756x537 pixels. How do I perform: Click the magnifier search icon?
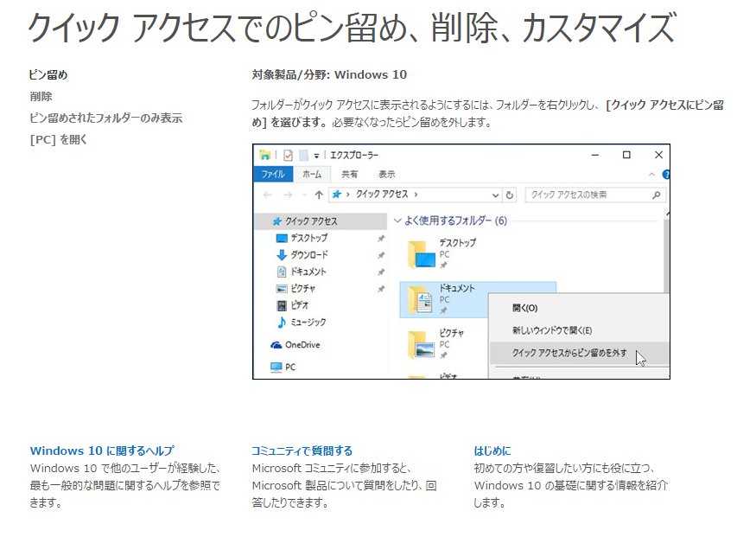pyautogui.click(x=656, y=195)
